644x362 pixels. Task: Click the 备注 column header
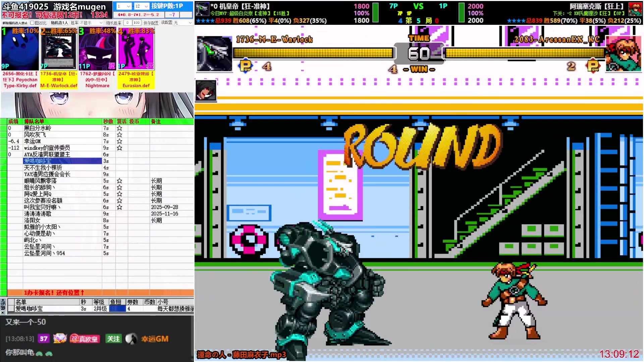pos(171,121)
